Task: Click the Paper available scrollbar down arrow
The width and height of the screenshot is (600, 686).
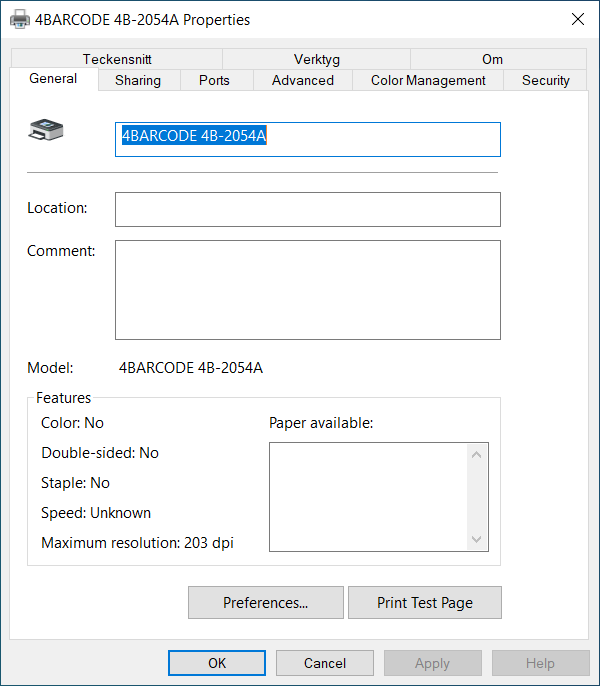Action: [x=477, y=539]
